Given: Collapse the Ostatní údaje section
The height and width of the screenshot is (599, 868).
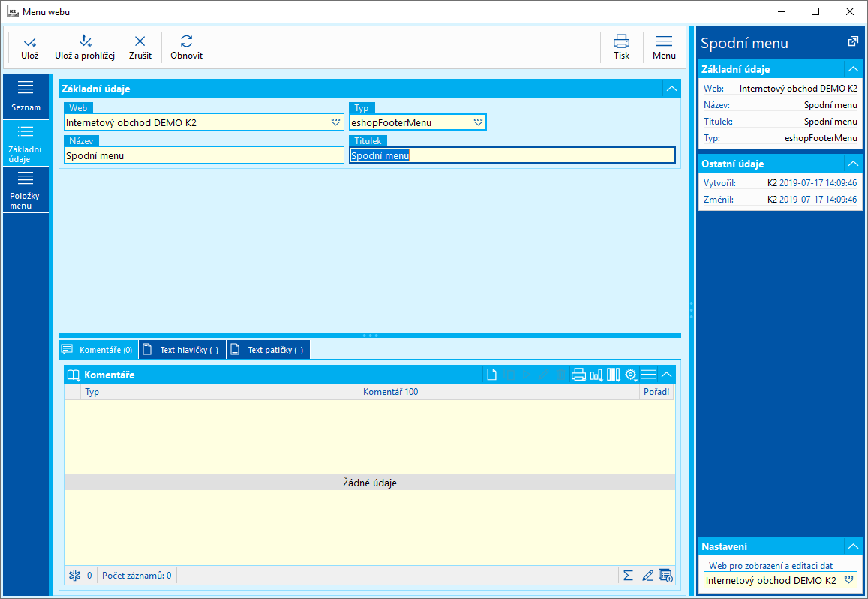Looking at the screenshot, I should 853,164.
